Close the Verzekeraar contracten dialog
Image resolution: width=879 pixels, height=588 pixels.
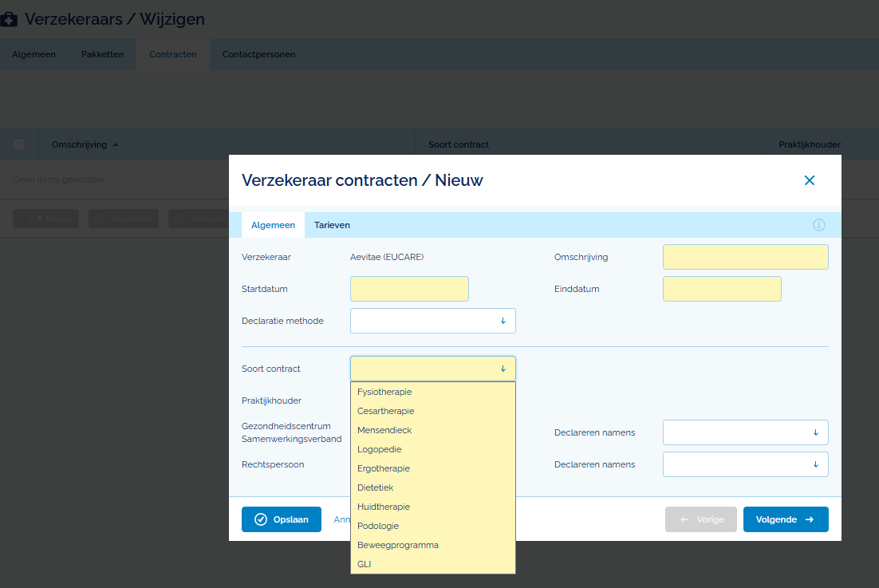pyautogui.click(x=809, y=180)
